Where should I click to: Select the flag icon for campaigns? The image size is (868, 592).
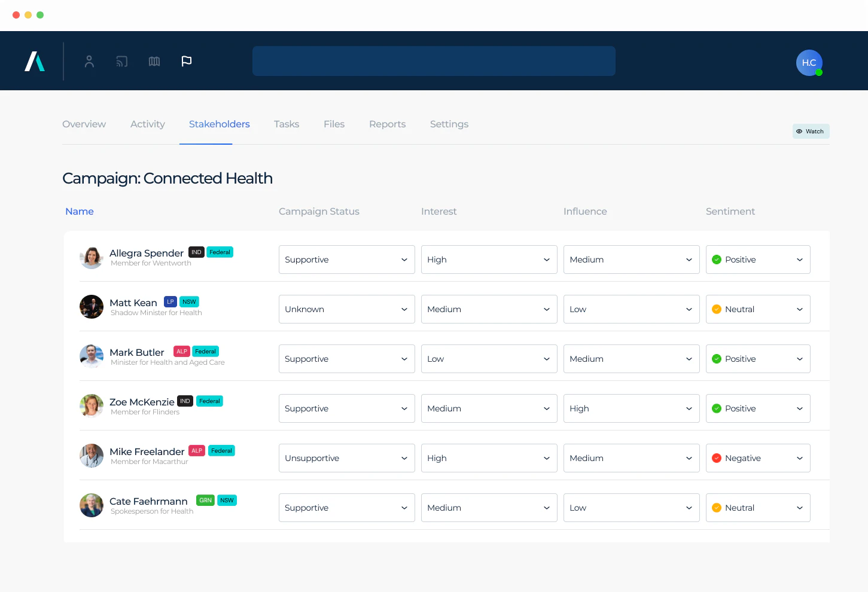point(187,61)
